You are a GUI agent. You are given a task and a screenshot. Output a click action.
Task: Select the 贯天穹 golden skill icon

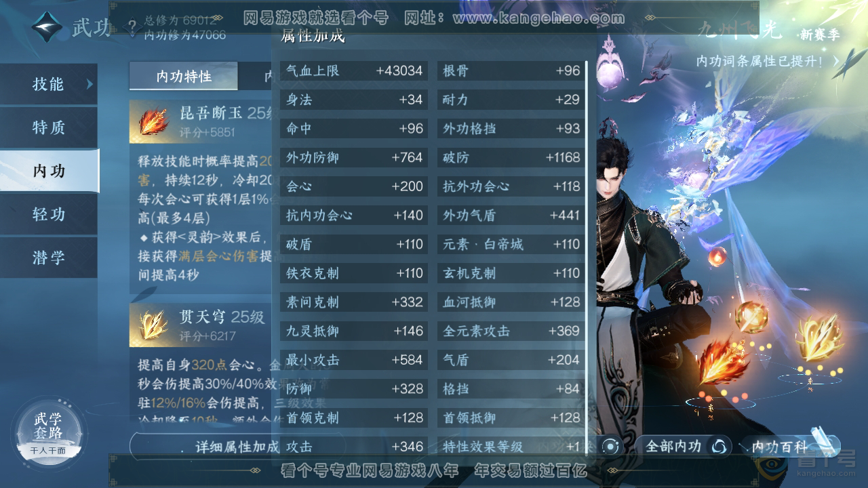click(x=153, y=325)
